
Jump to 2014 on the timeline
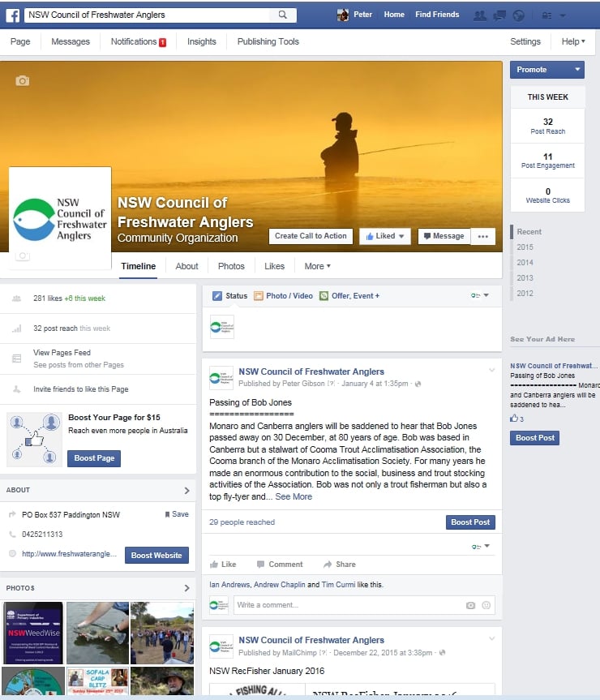pos(525,263)
